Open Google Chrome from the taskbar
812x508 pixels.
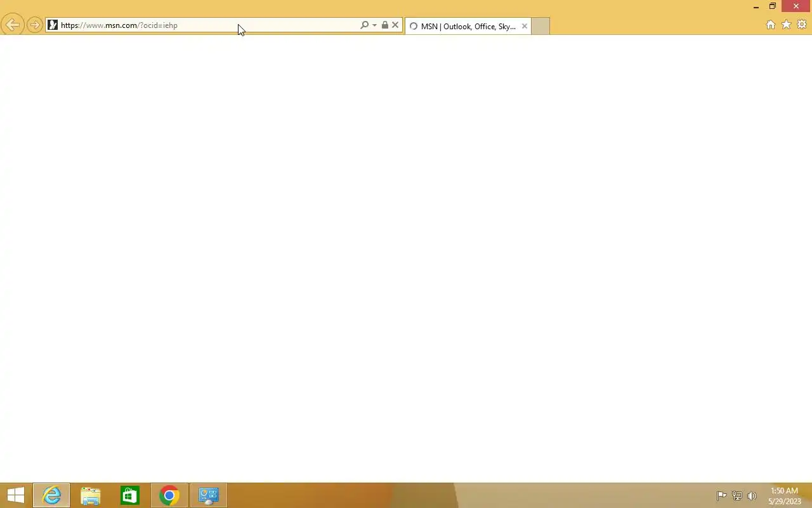pyautogui.click(x=169, y=495)
